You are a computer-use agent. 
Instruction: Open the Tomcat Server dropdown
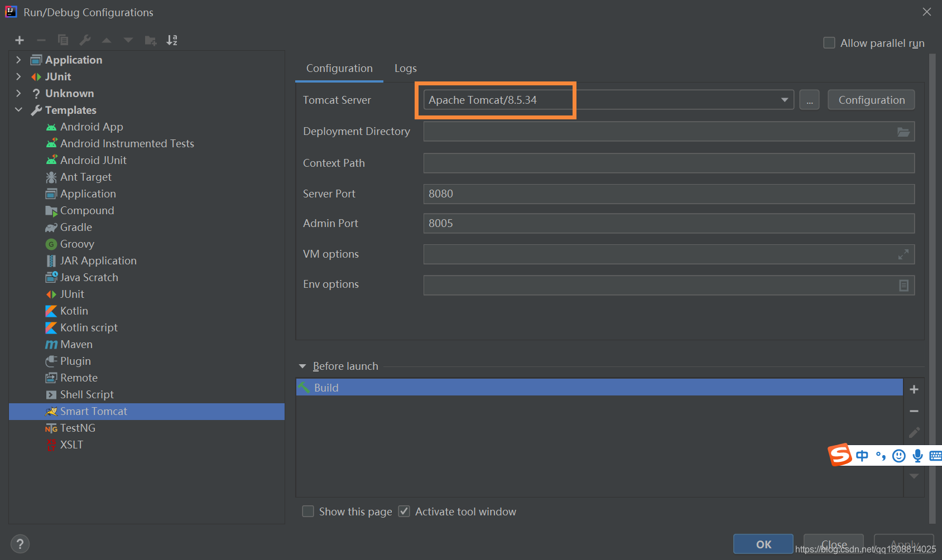point(784,100)
